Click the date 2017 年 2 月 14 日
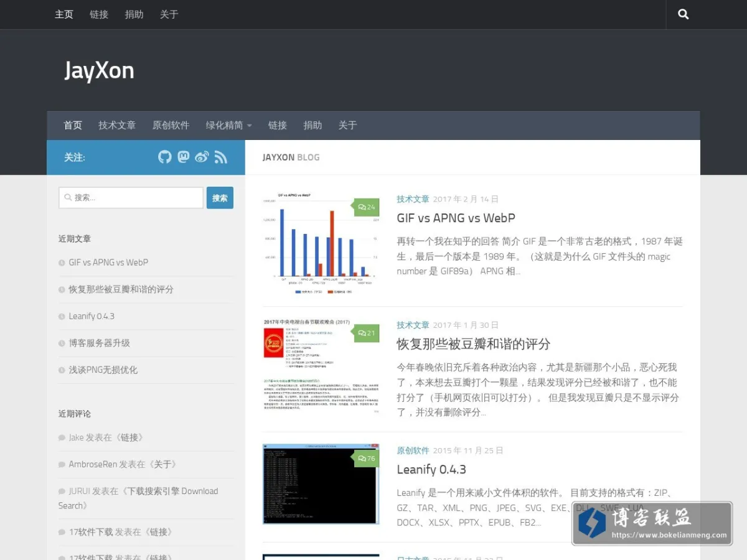Viewport: 747px width, 560px height. click(x=466, y=199)
